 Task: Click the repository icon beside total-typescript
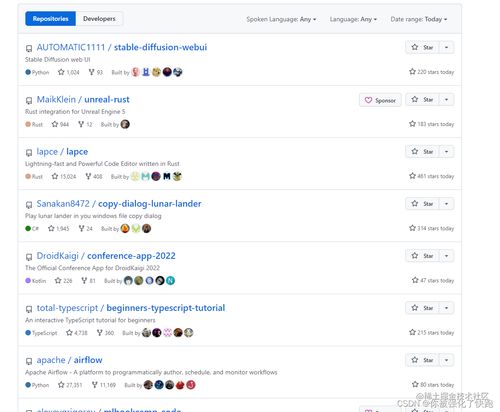pyautogui.click(x=29, y=309)
